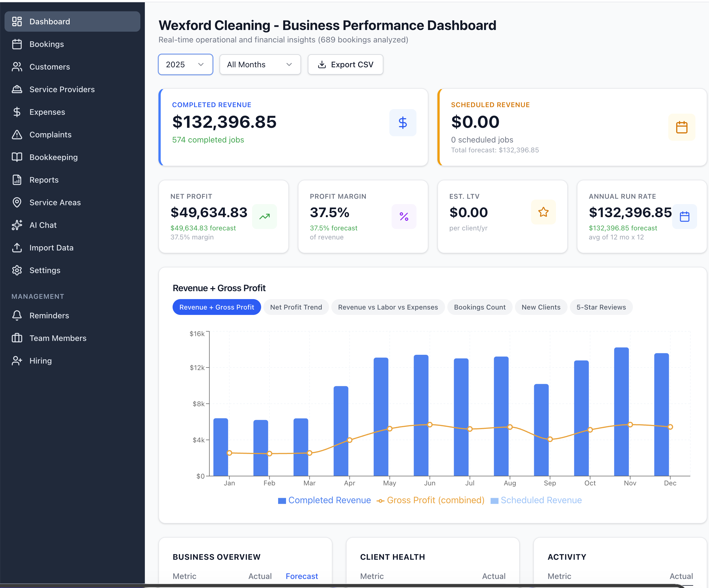Click the AI Chat sparkle icon
This screenshot has height=588, width=709.
click(17, 225)
